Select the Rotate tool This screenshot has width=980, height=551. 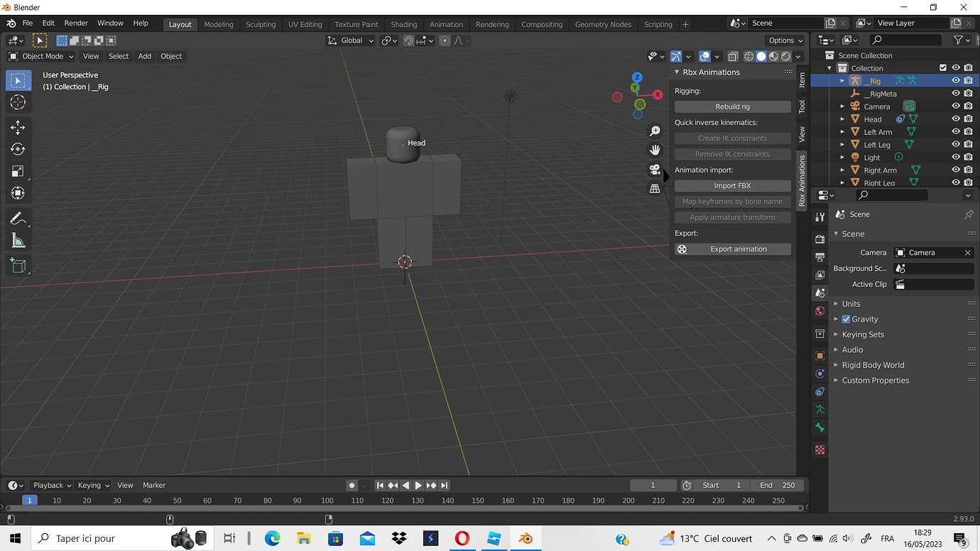[x=18, y=149]
